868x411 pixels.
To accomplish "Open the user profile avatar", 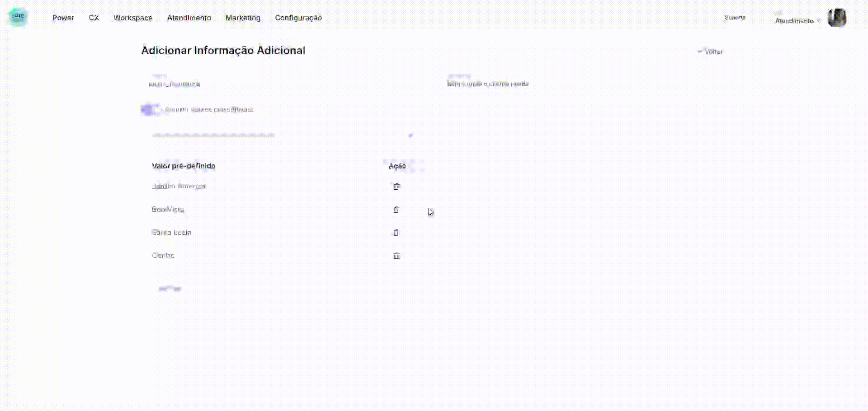I will [x=837, y=18].
